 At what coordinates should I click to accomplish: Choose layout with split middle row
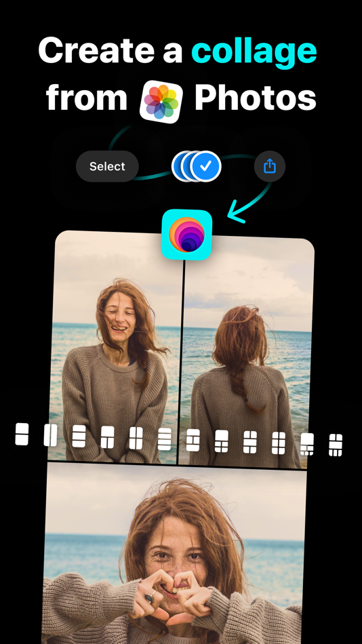pos(193,440)
